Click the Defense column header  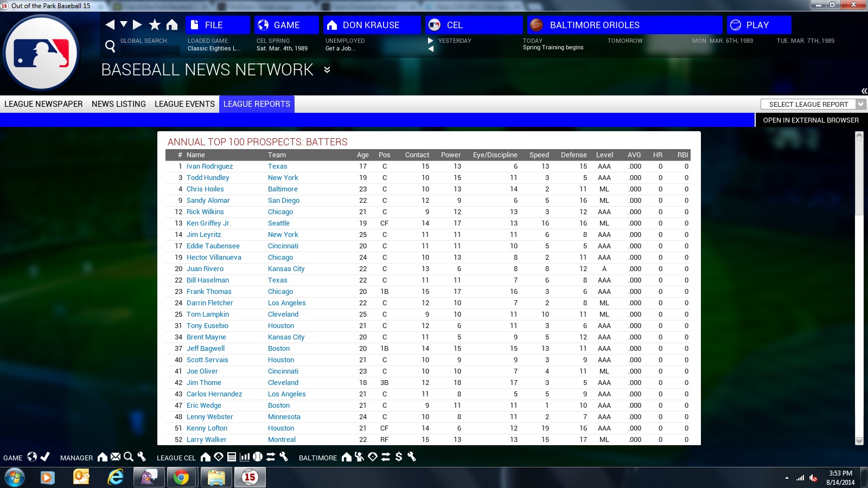click(x=574, y=155)
